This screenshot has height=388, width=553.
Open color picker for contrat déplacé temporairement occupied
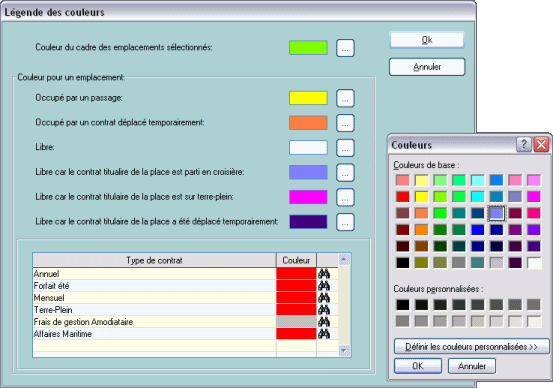345,123
